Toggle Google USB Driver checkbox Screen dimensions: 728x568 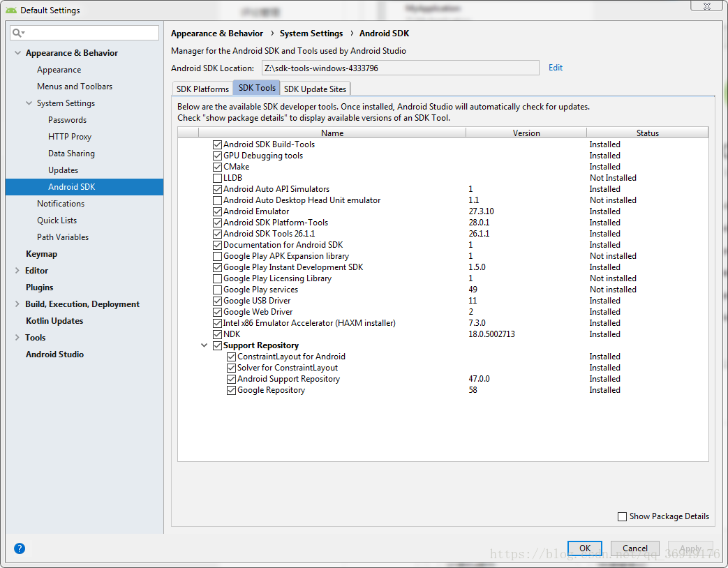point(217,301)
